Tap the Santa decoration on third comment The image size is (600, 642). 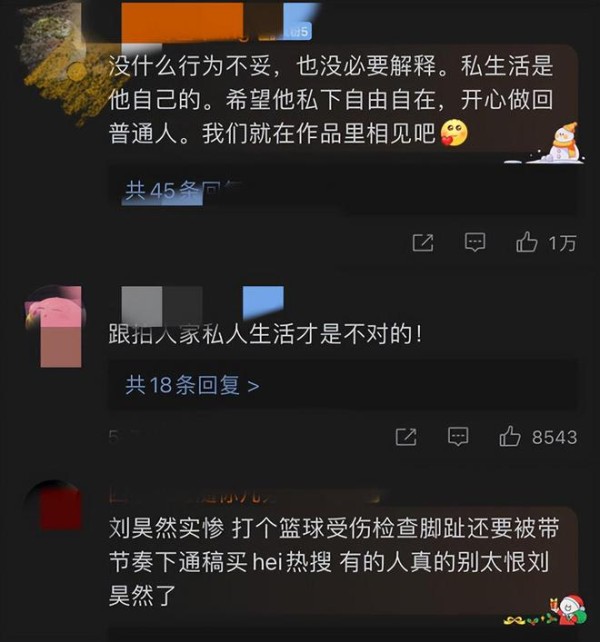[x=569, y=611]
